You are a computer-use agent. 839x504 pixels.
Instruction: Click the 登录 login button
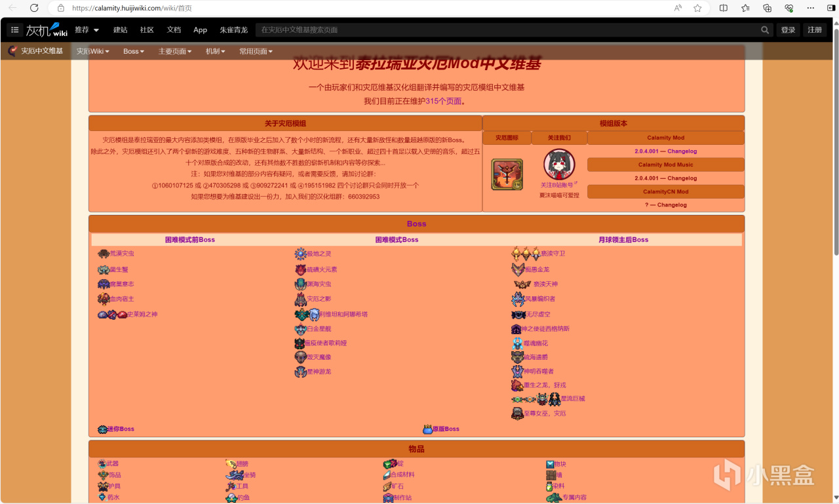pos(788,30)
